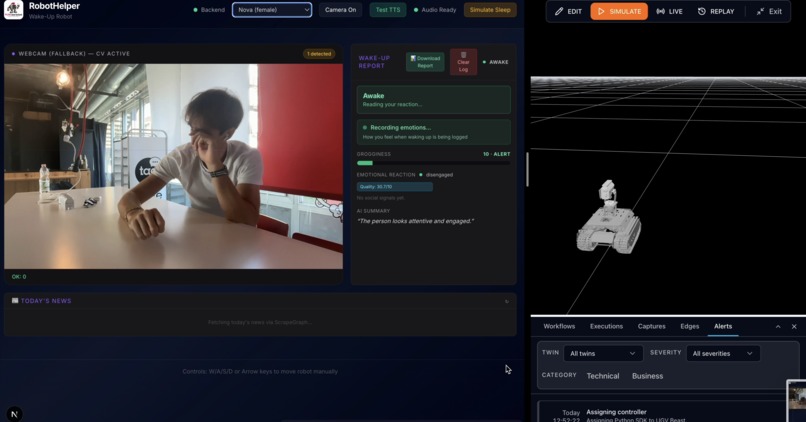Open the All severities dropdown

pyautogui.click(x=723, y=354)
